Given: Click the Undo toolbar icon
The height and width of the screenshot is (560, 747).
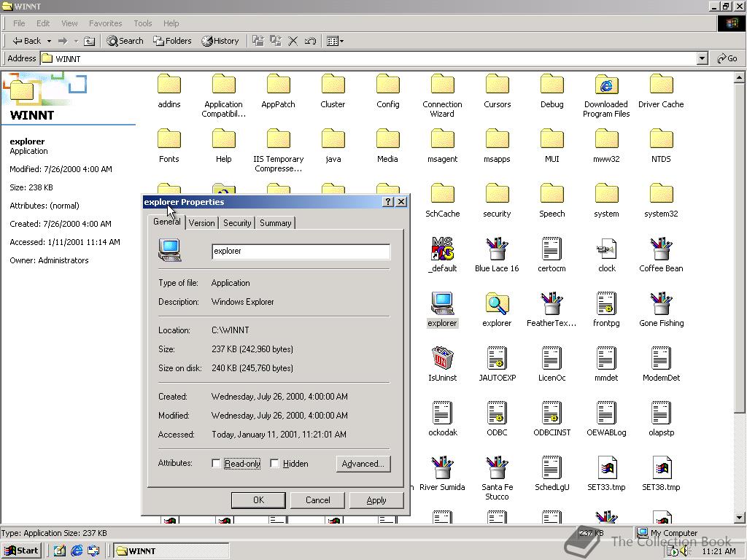Looking at the screenshot, I should click(310, 41).
